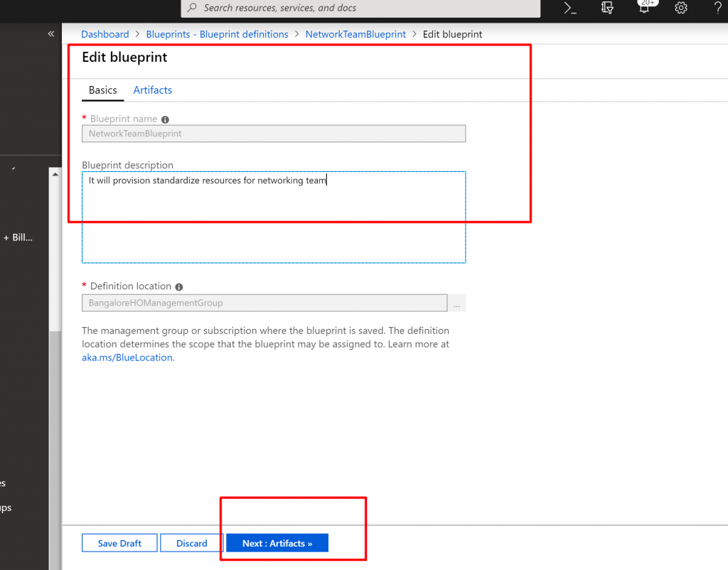Navigate to NetworkTeamBlueprint breadcrumb
Viewport: 728px width, 570px height.
coord(355,34)
